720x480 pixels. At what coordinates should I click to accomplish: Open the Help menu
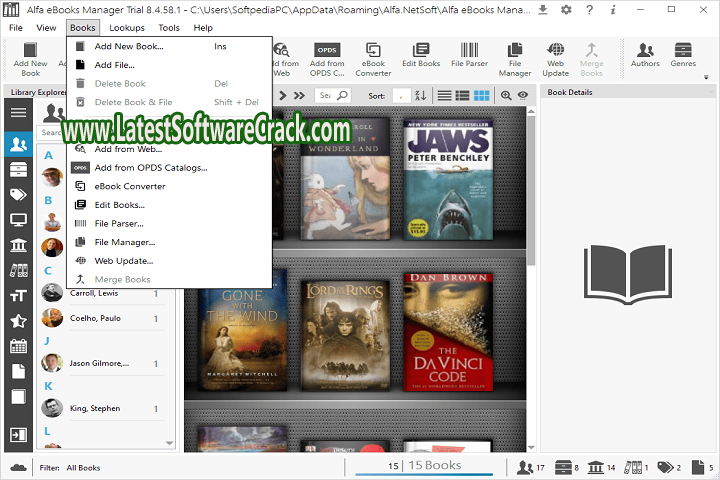203,28
